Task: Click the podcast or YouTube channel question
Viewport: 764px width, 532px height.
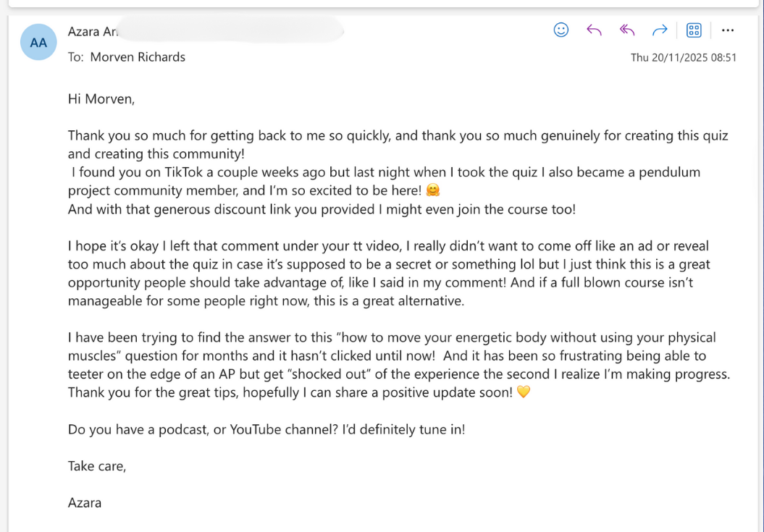Action: coord(266,429)
